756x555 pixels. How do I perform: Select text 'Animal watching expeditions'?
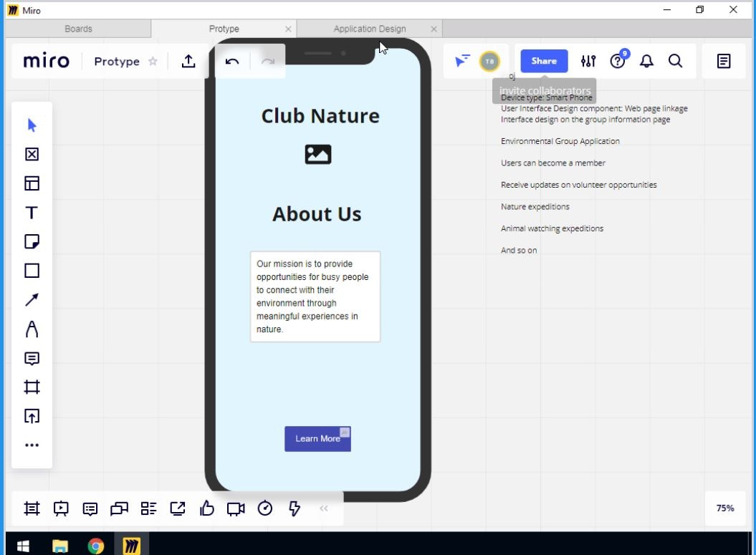552,228
